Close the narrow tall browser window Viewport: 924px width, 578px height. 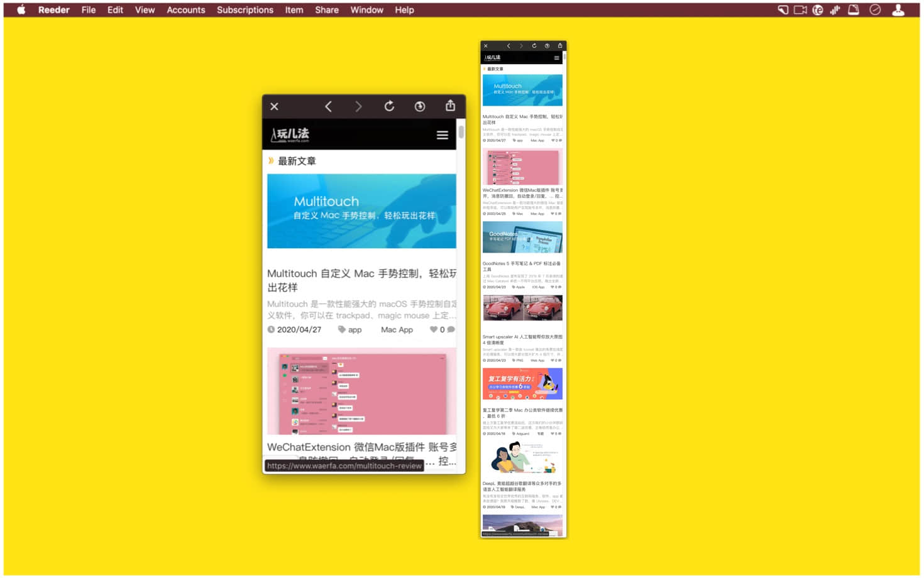(486, 46)
